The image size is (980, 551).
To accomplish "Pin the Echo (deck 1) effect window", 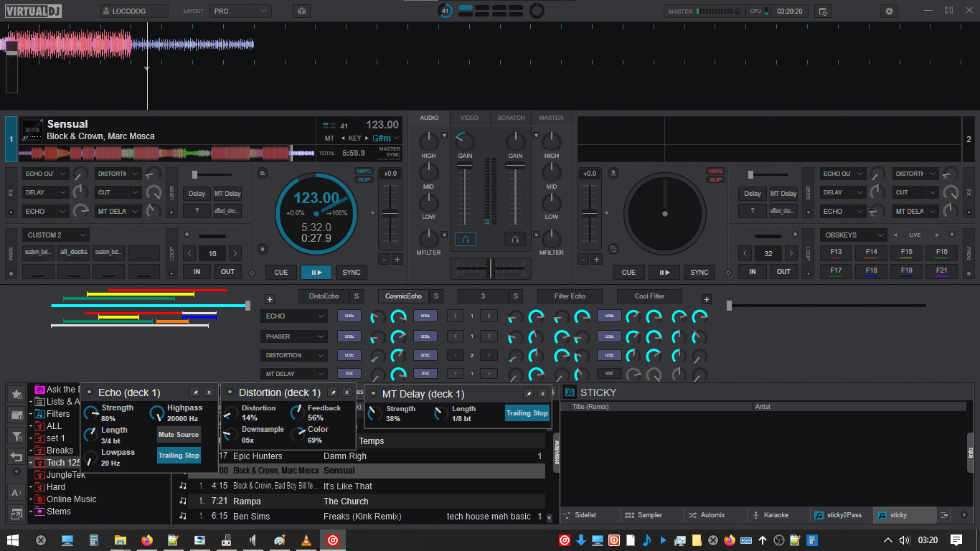I will click(195, 392).
